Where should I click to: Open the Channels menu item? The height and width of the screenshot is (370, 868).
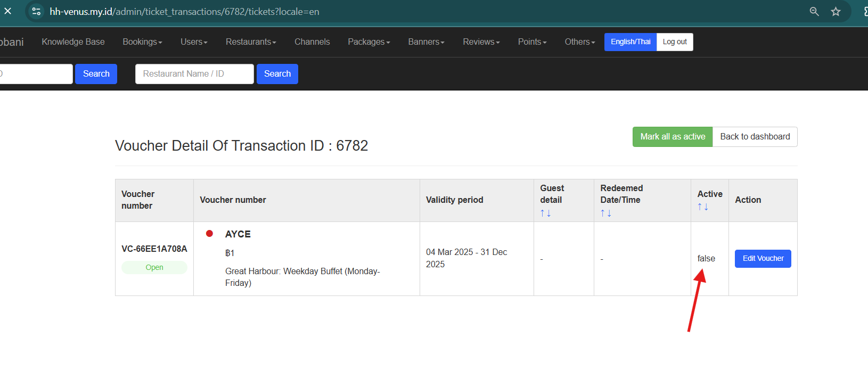(x=312, y=42)
